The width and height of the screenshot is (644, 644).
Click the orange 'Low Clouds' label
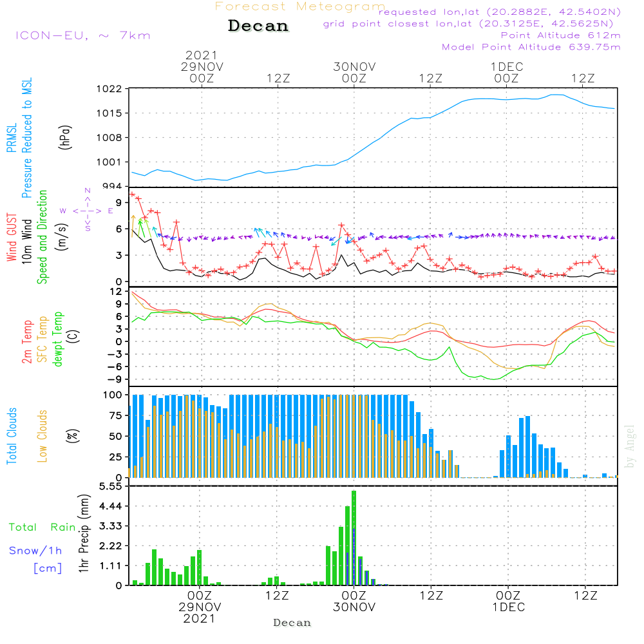click(42, 436)
